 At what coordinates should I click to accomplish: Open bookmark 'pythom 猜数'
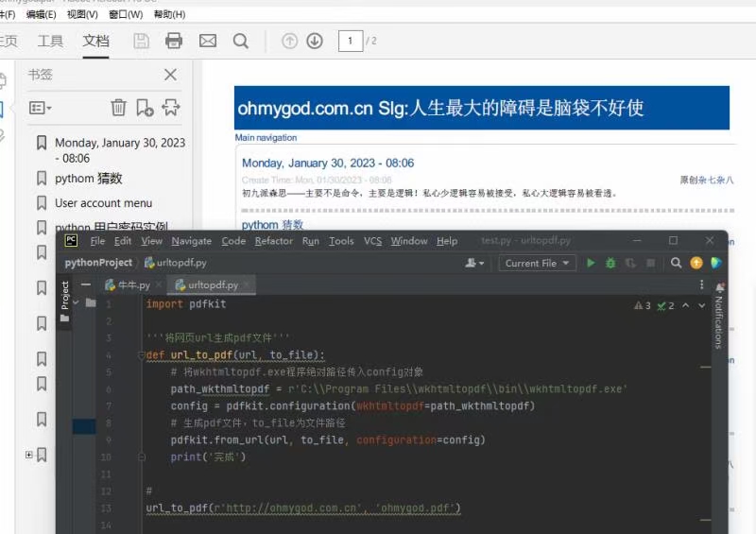click(x=88, y=179)
